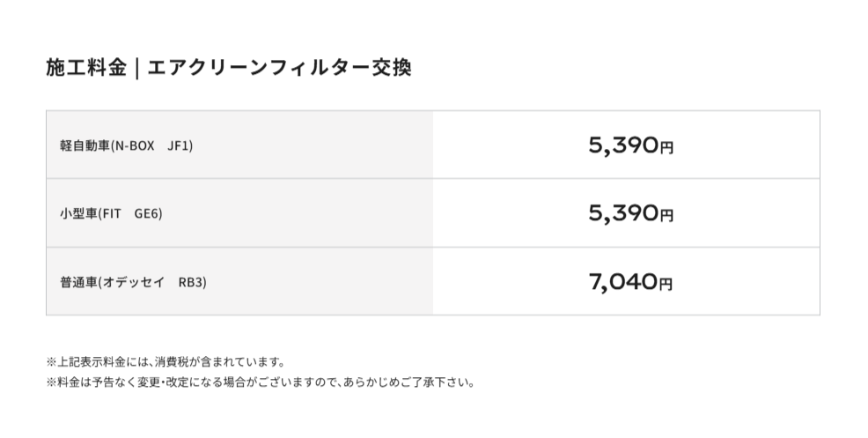The image size is (868, 438).
Task: Click the 5,390 price for 軽自動車
Action: [622, 145]
